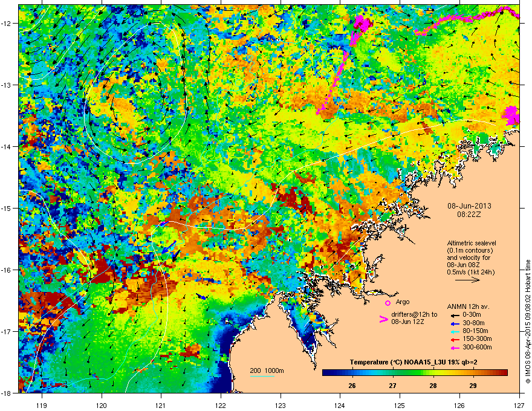
Task: Click the '(0.1m contours)' text
Action: (x=470, y=250)
